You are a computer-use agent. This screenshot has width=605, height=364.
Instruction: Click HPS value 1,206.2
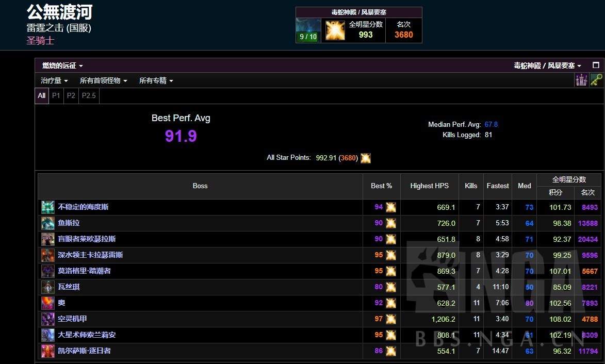444,319
